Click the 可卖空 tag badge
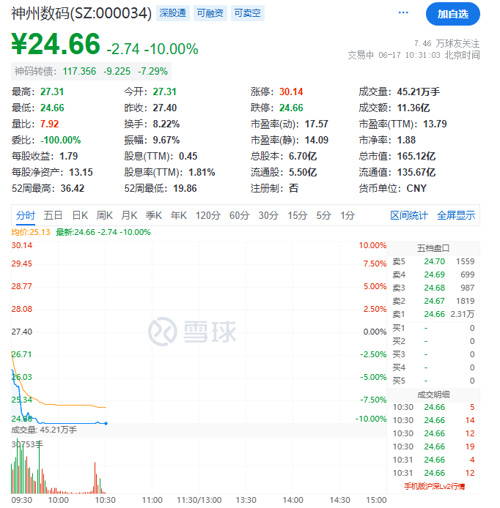Screen dimensions: 500x508 [x=247, y=13]
